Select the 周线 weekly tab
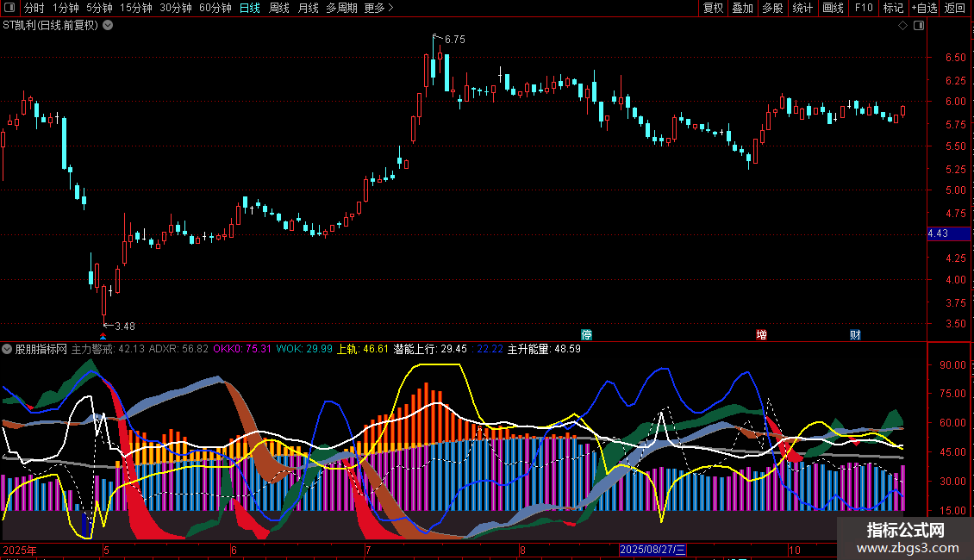Viewport: 974px width, 560px height. 279,8
